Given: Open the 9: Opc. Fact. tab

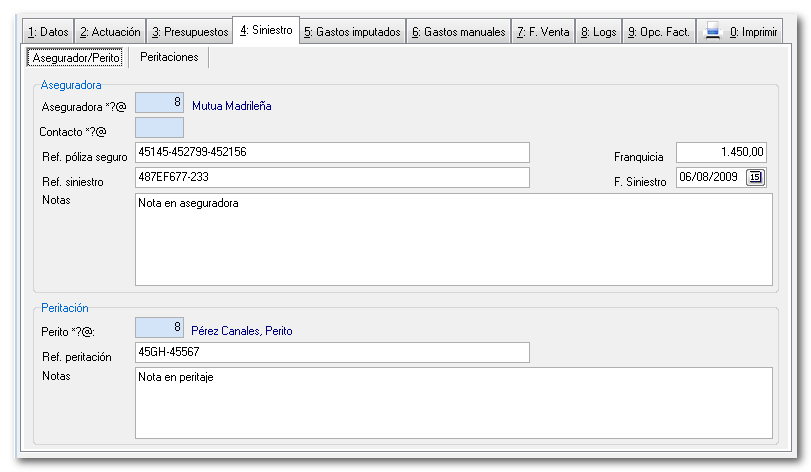Looking at the screenshot, I should click(659, 32).
